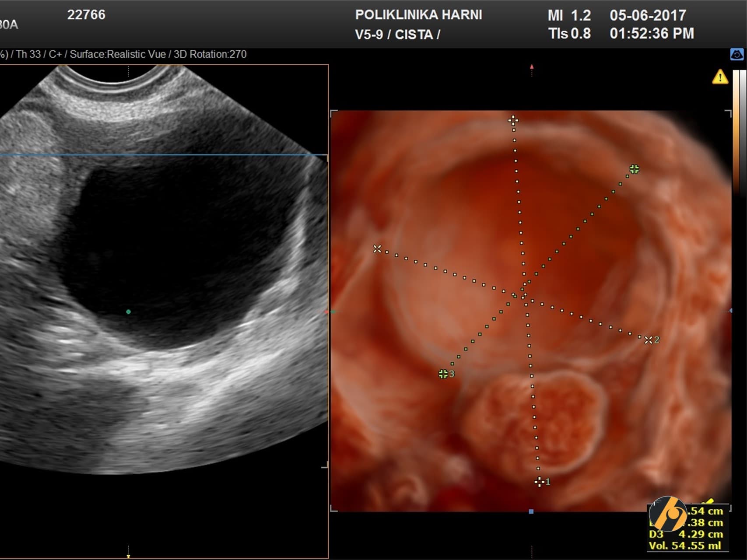
Task: Click the grayscale bar at right edge
Action: (x=743, y=131)
